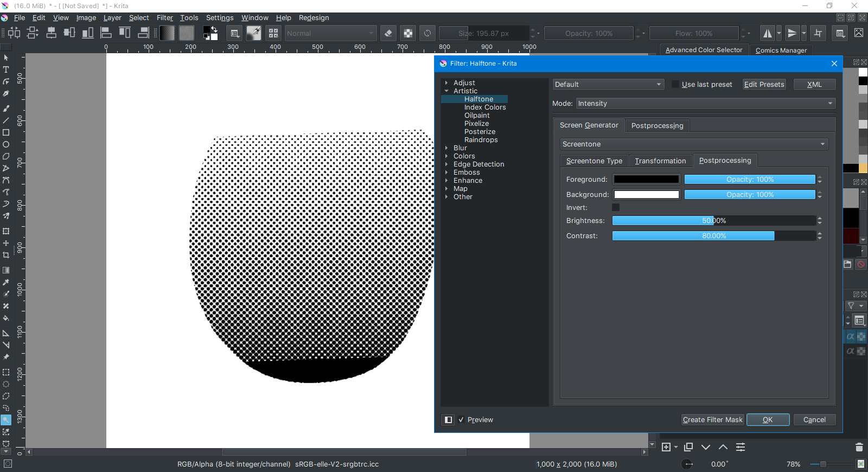Click the black Foreground color swatch
868x472 pixels.
point(646,180)
